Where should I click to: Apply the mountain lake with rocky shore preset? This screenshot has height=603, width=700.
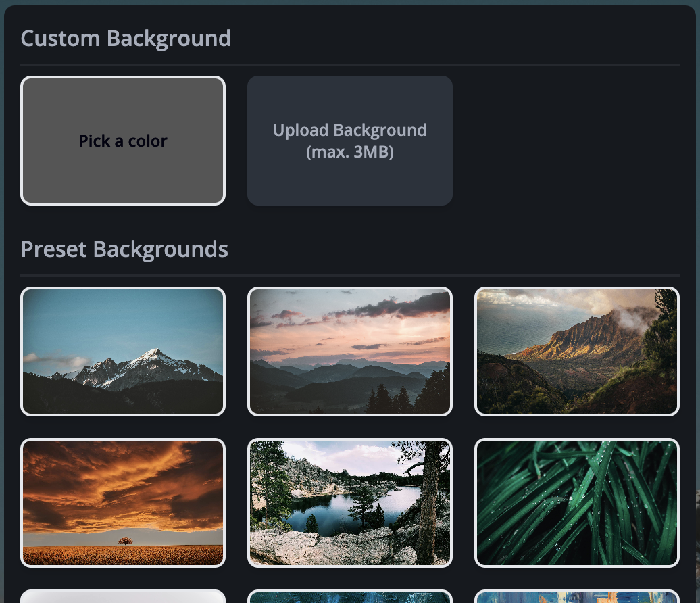click(350, 502)
